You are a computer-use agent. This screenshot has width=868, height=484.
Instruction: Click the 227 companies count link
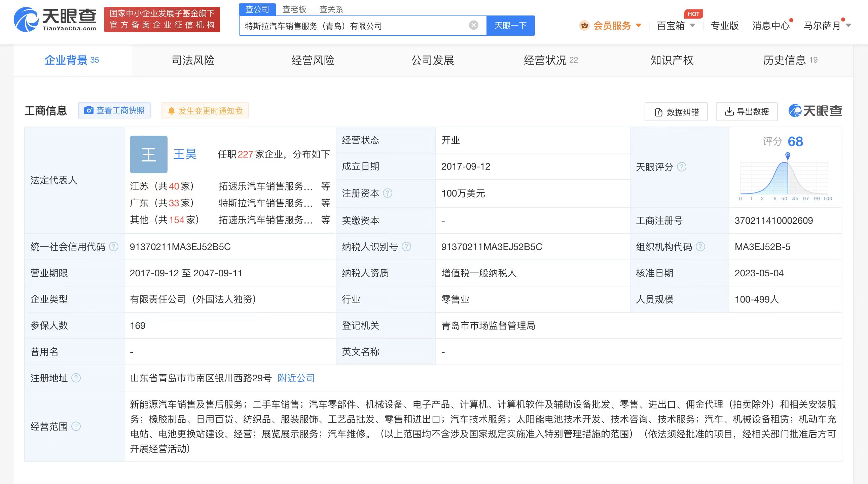click(x=245, y=154)
